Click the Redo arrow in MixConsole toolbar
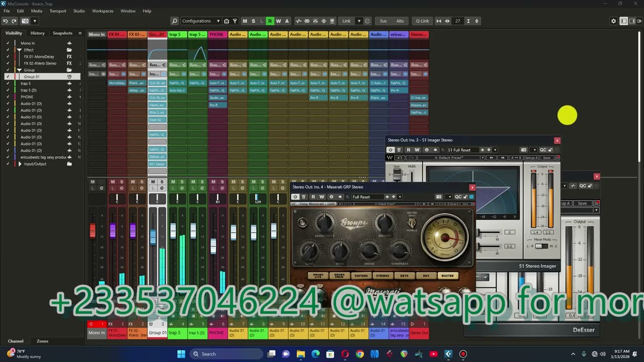 14,21
